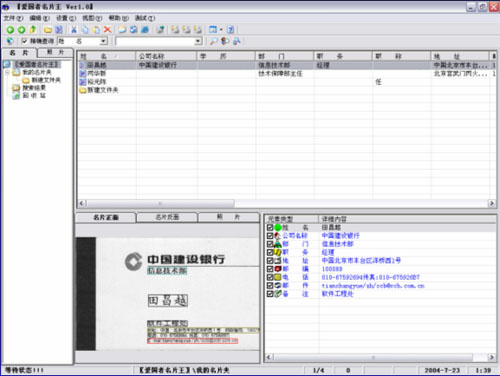The image size is (500, 376).
Task: Sort by 姓名 column header
Action: [107, 56]
